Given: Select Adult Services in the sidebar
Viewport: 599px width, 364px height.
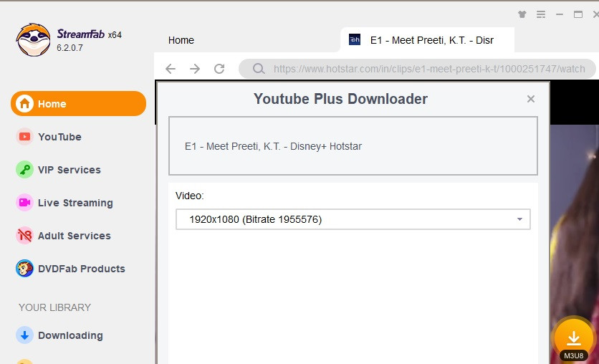Looking at the screenshot, I should [x=74, y=236].
